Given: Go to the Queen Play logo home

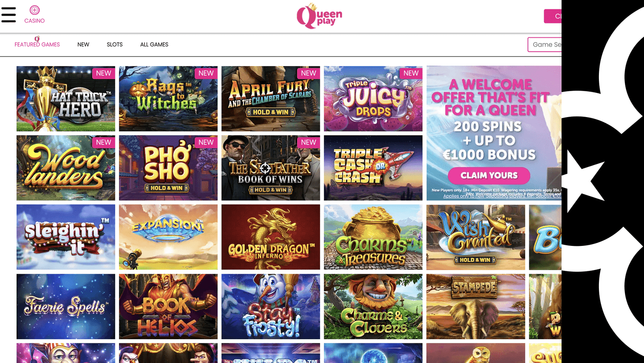Looking at the screenshot, I should coord(319,16).
